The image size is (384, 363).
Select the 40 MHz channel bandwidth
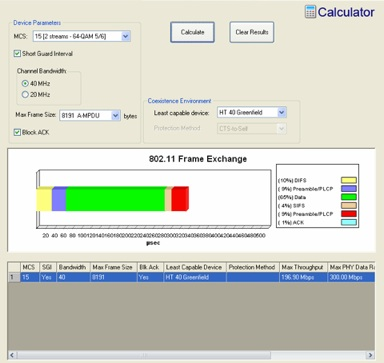(25, 84)
